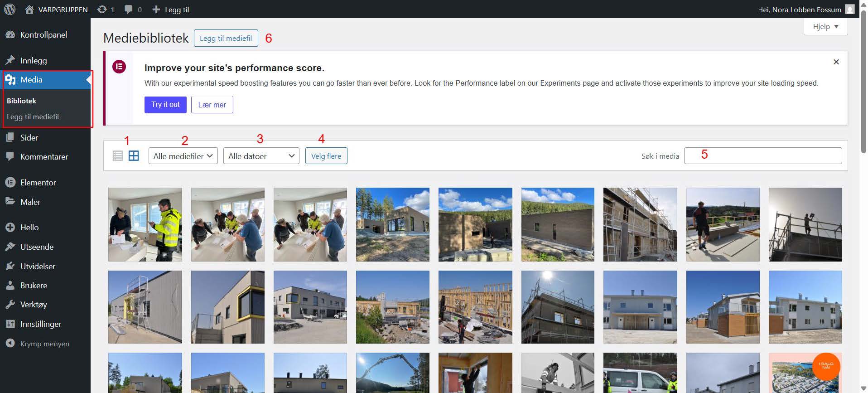Click the Hei, Nora Lobben Fossum greeting

pos(800,10)
